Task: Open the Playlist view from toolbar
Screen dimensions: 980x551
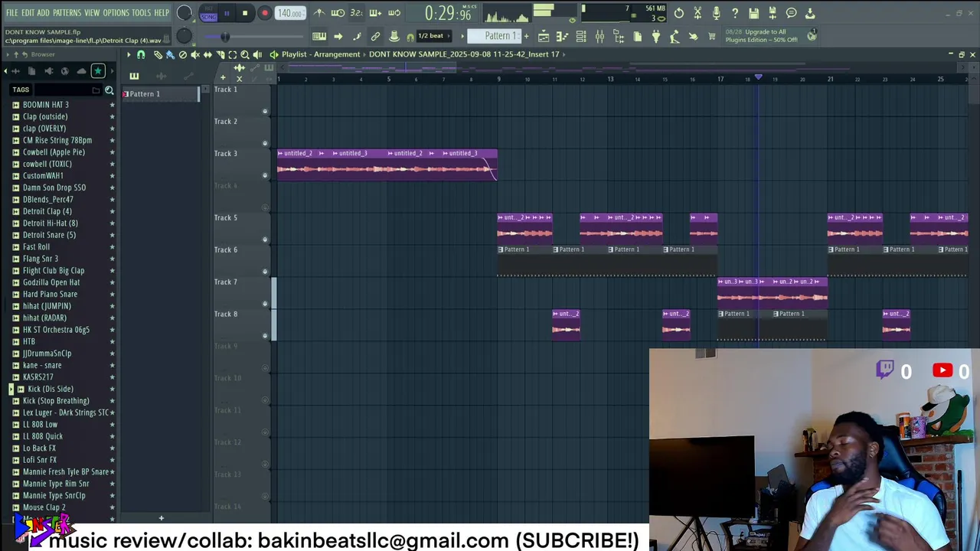Action: tap(543, 36)
